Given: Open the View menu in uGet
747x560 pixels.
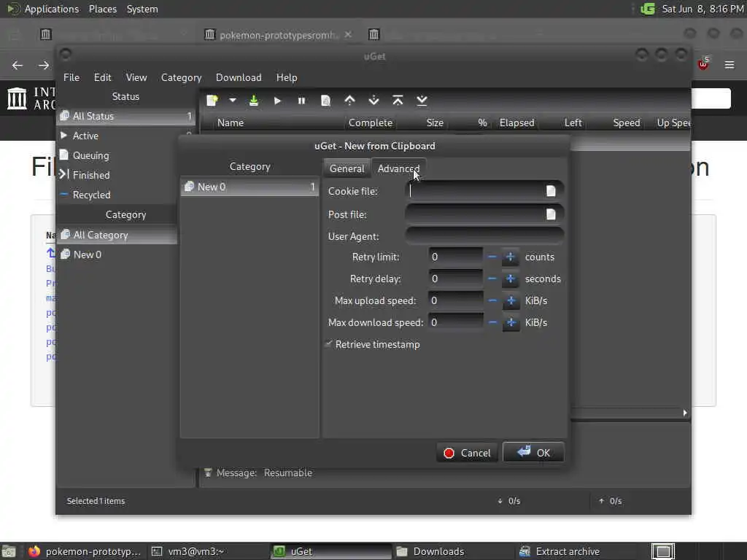Looking at the screenshot, I should click(136, 77).
